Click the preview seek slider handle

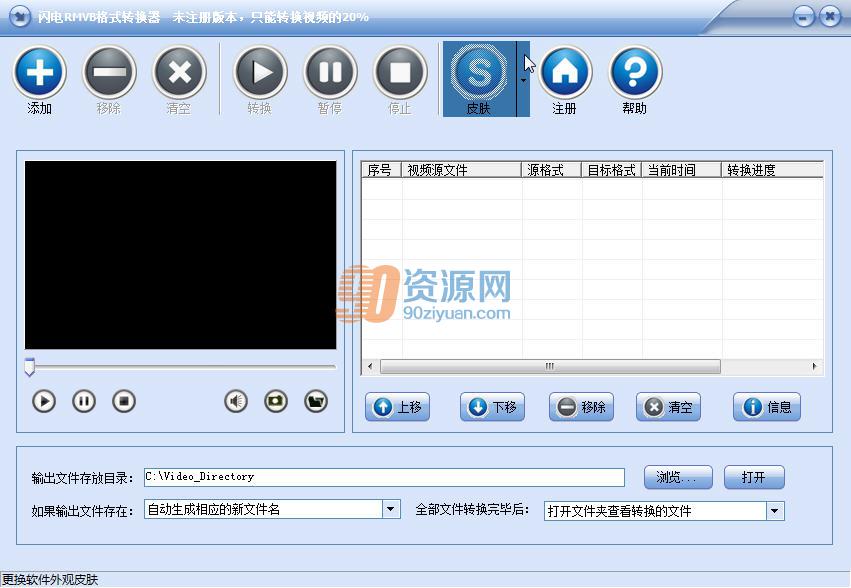[x=30, y=367]
